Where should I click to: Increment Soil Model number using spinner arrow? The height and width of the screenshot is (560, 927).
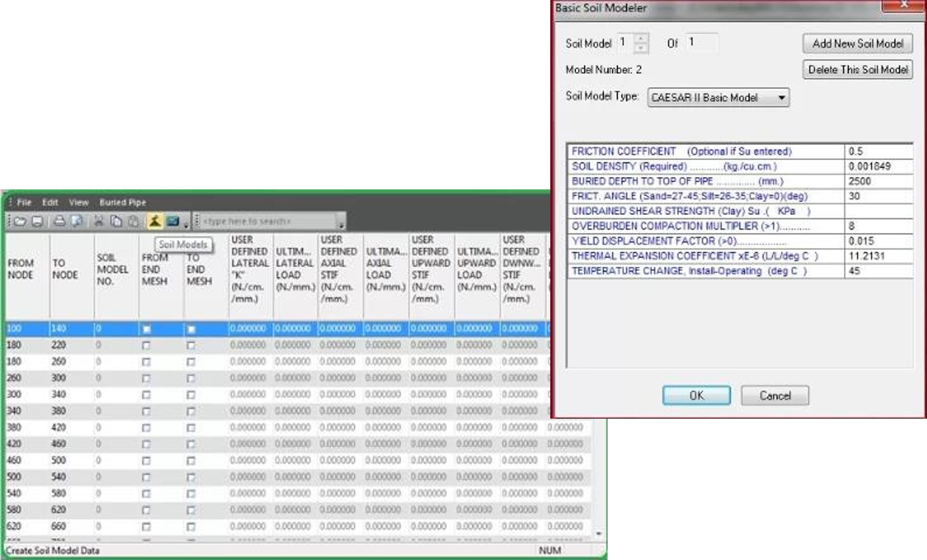641,39
